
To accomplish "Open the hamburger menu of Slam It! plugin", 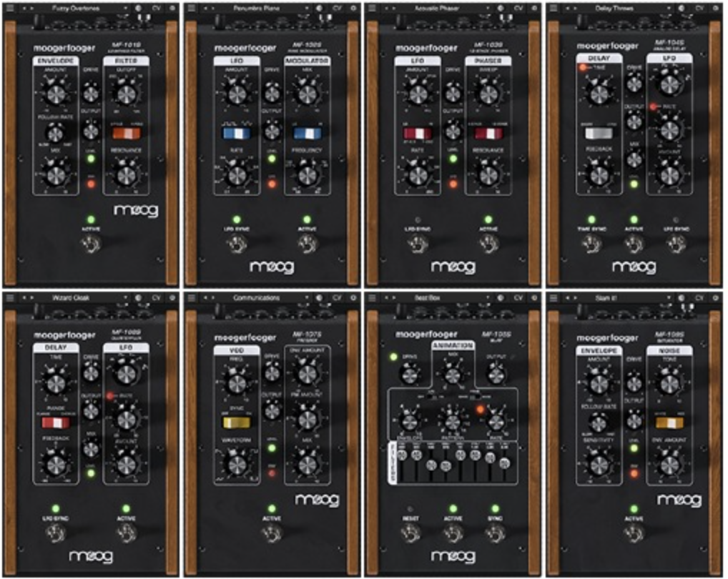I will point(554,297).
